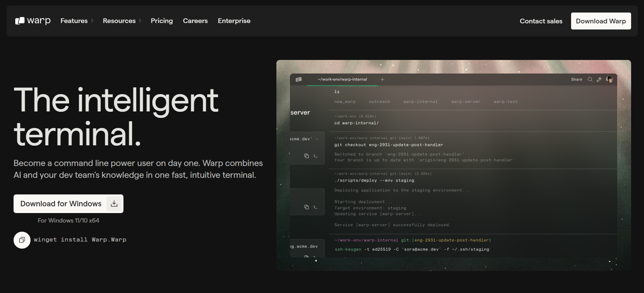Open the Resources menu item

tap(119, 21)
